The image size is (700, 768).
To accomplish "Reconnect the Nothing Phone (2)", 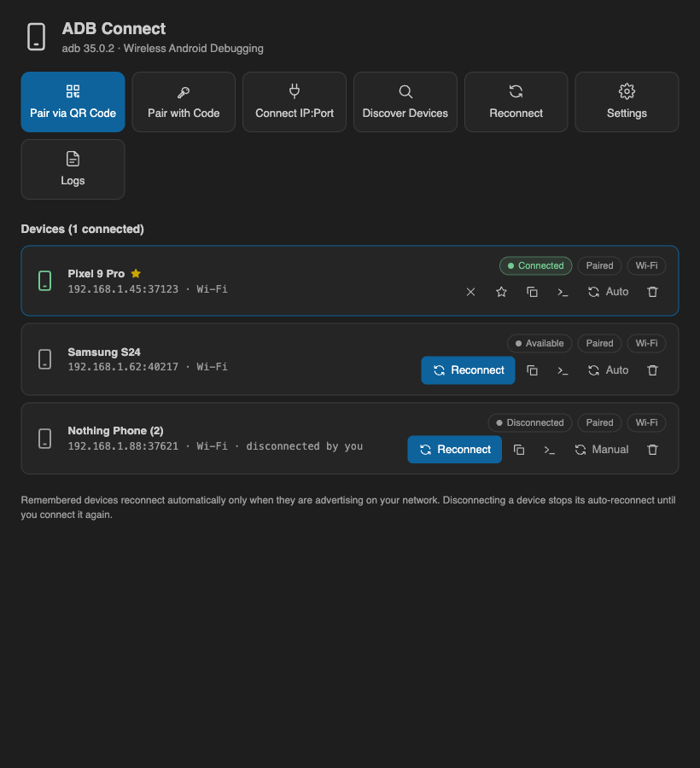I will point(455,450).
